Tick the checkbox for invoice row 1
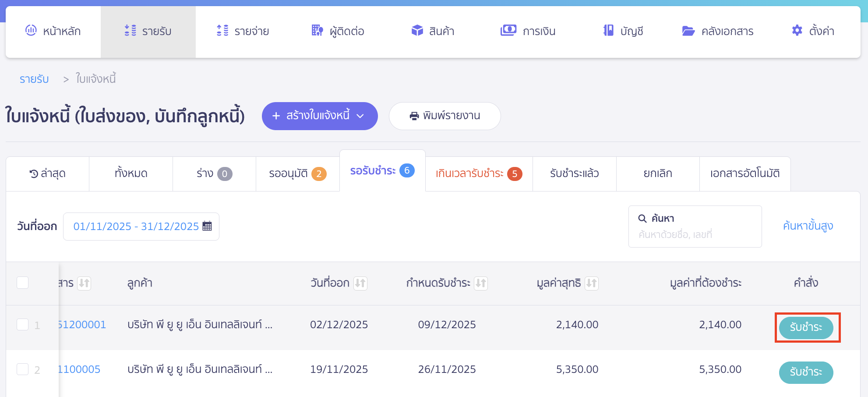Image resolution: width=868 pixels, height=397 pixels. pyautogui.click(x=22, y=324)
